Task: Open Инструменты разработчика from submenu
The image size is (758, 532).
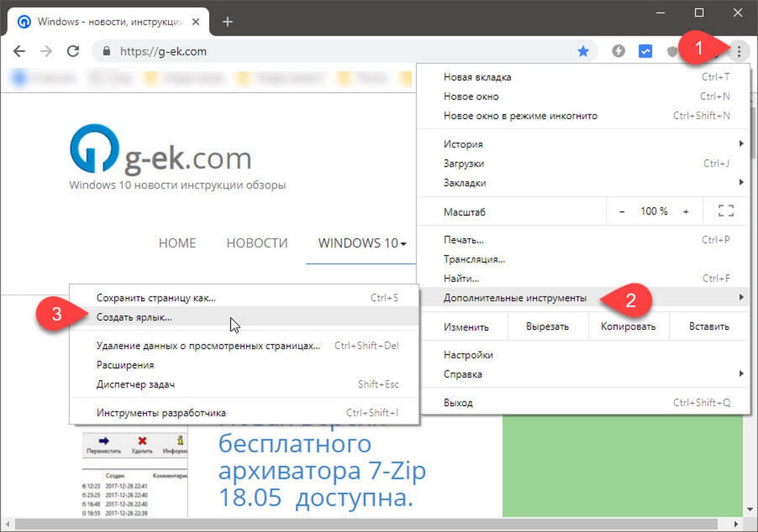Action: pyautogui.click(x=161, y=413)
